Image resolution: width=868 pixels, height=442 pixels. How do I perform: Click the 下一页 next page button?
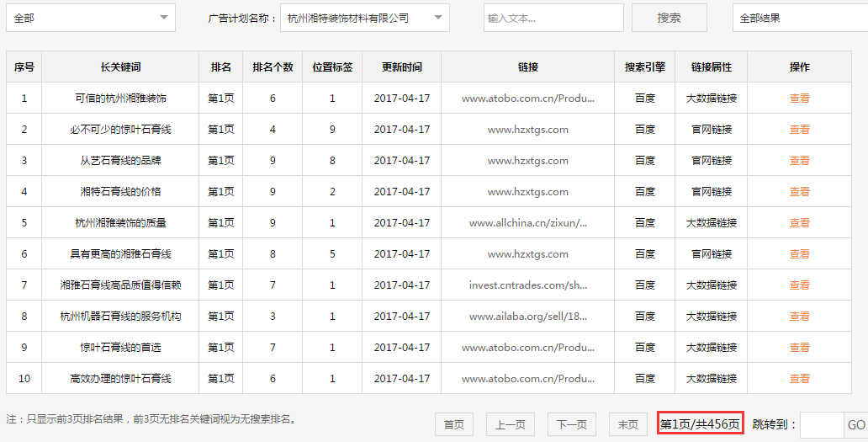(572, 425)
